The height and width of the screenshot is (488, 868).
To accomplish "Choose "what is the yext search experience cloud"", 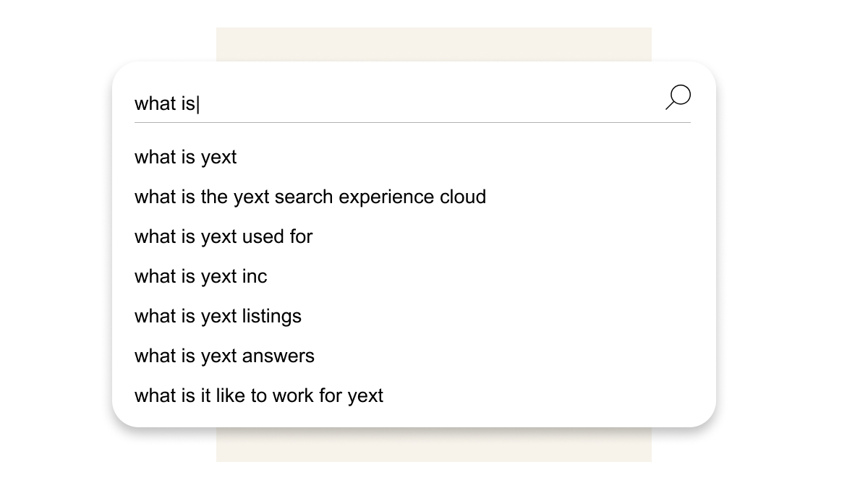I will (x=310, y=197).
